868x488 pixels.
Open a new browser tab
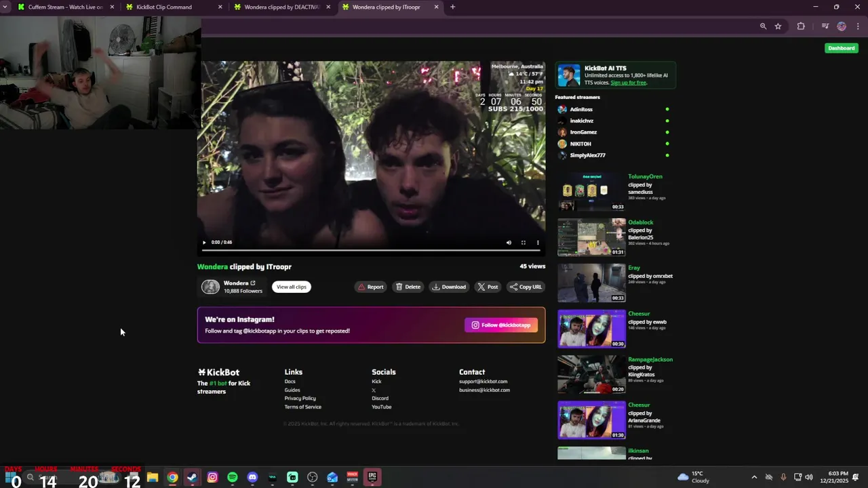452,7
